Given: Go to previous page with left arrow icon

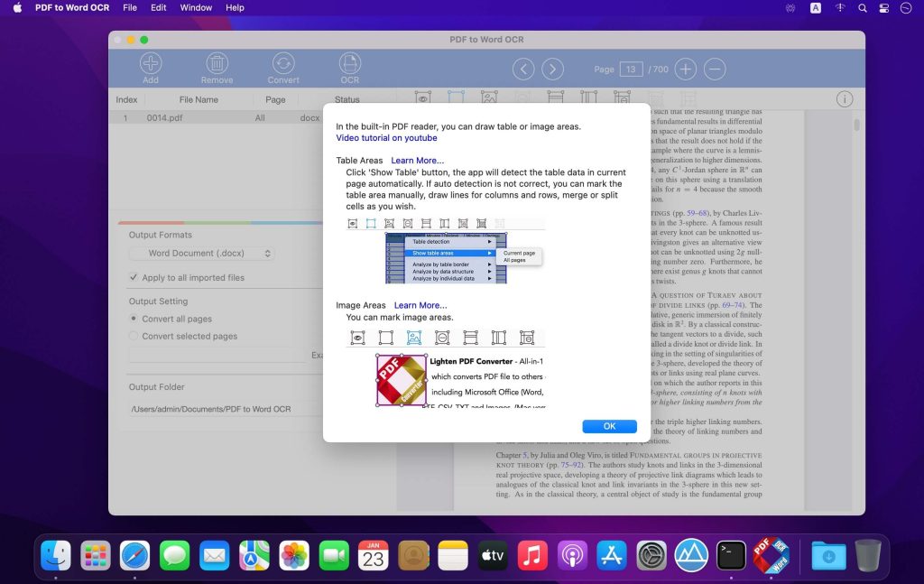Looking at the screenshot, I should (523, 69).
